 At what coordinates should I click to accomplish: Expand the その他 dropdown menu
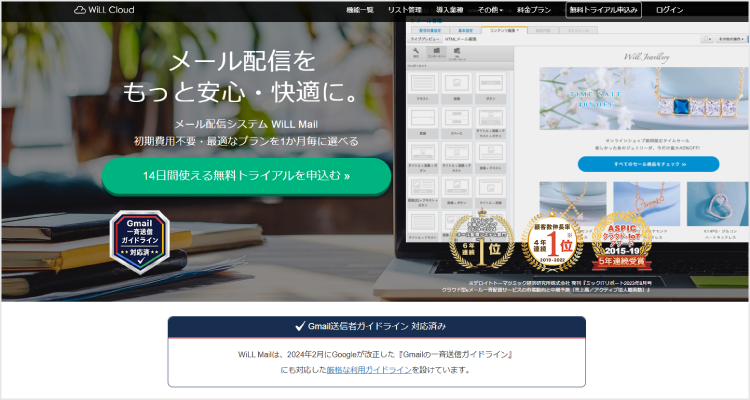[x=490, y=10]
